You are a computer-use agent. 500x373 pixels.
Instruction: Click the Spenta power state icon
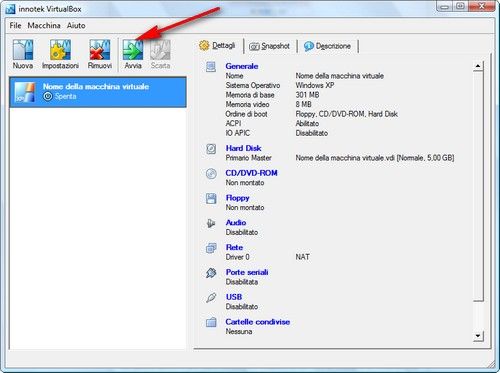(48, 96)
